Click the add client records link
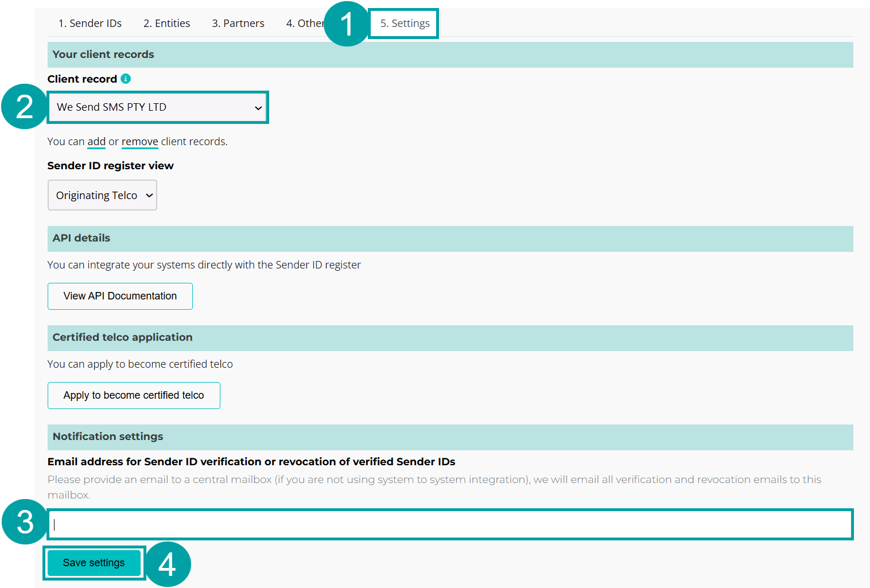 (96, 141)
